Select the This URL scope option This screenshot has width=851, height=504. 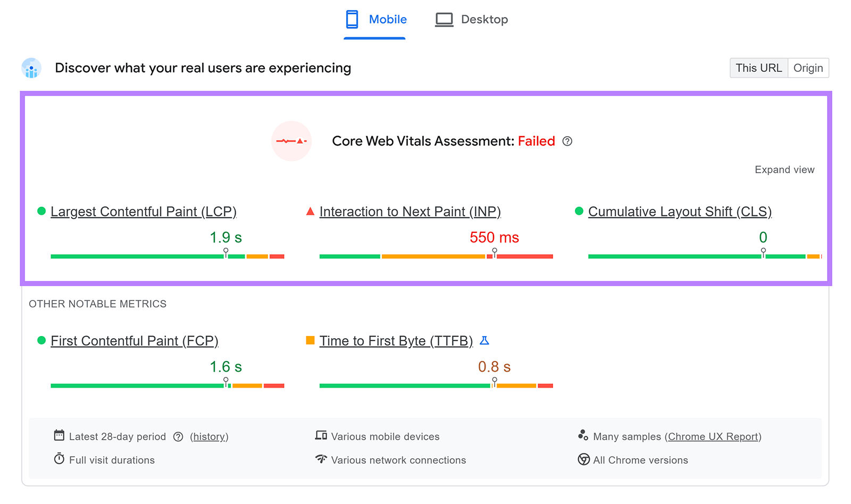point(758,68)
